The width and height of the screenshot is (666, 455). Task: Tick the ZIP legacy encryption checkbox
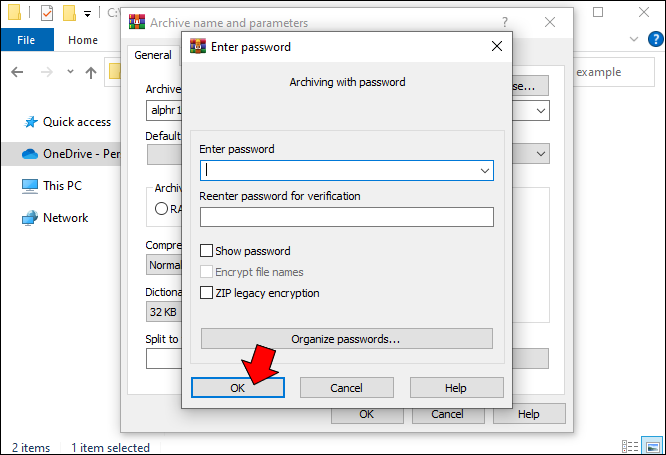207,293
